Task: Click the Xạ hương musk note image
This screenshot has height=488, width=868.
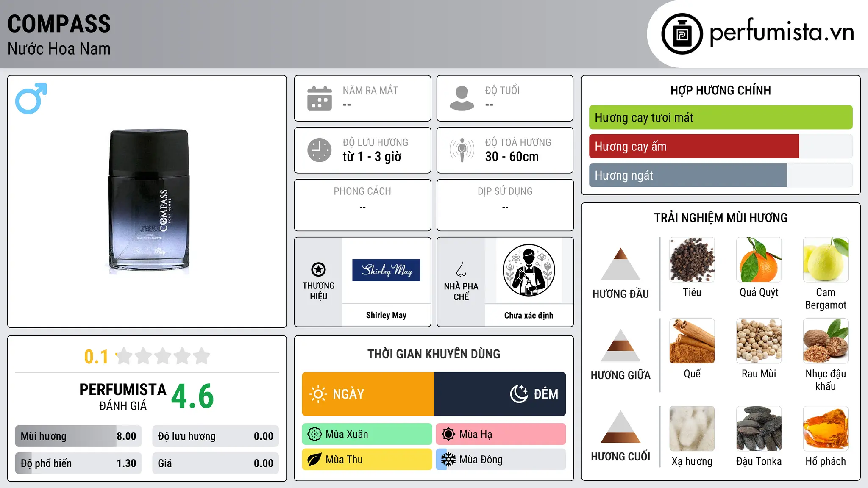Action: (x=692, y=429)
